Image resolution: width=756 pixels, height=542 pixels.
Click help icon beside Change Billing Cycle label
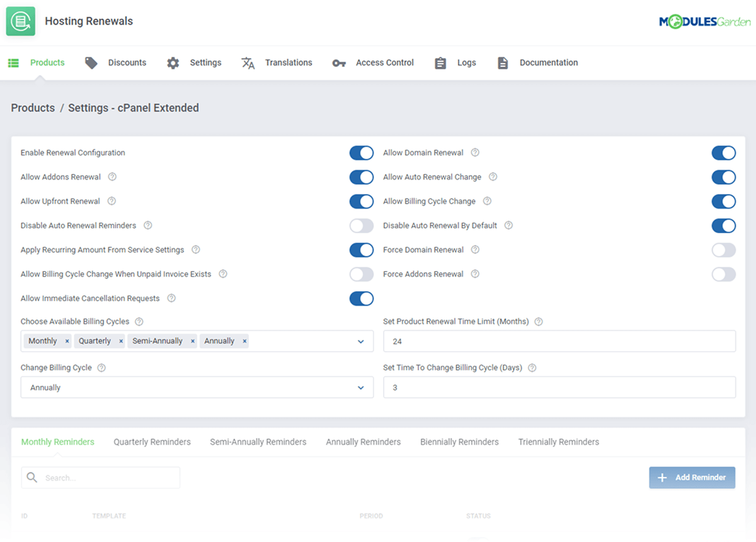click(101, 367)
